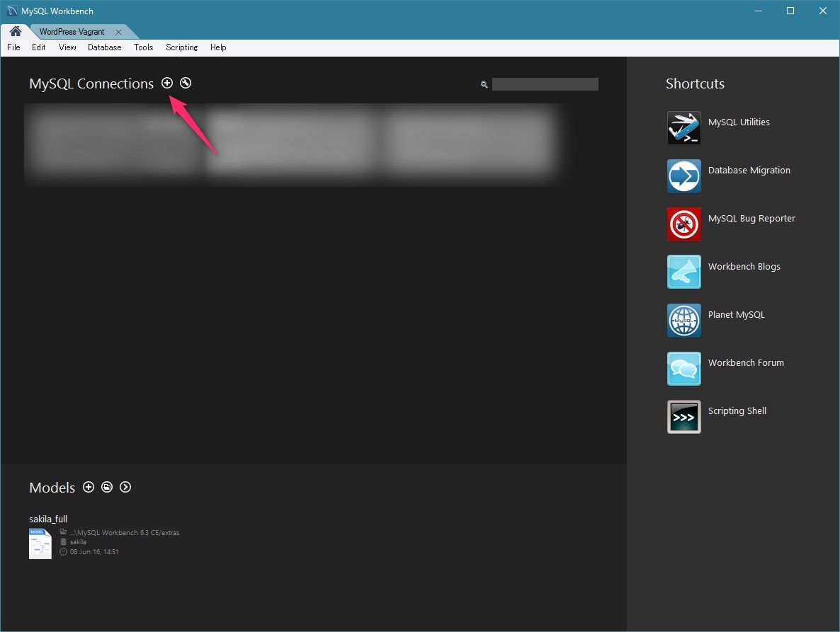Click the connections search magnifier icon
The height and width of the screenshot is (632, 840).
pyautogui.click(x=484, y=84)
